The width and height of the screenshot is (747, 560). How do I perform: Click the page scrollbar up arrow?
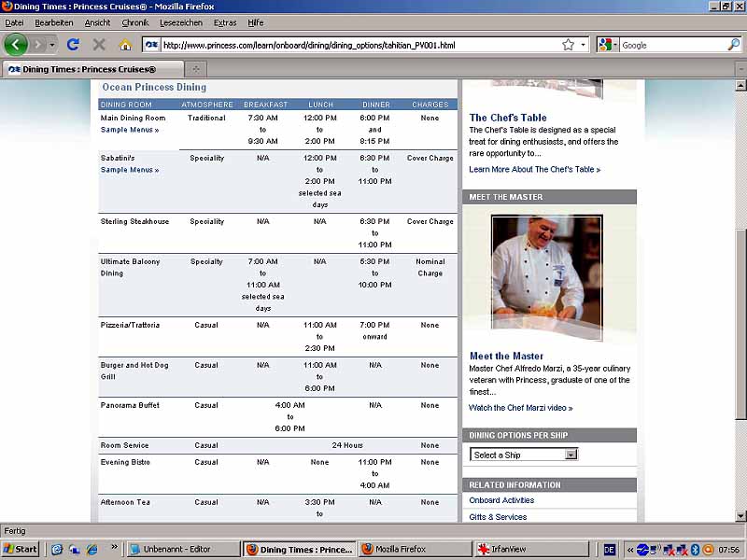(x=740, y=85)
